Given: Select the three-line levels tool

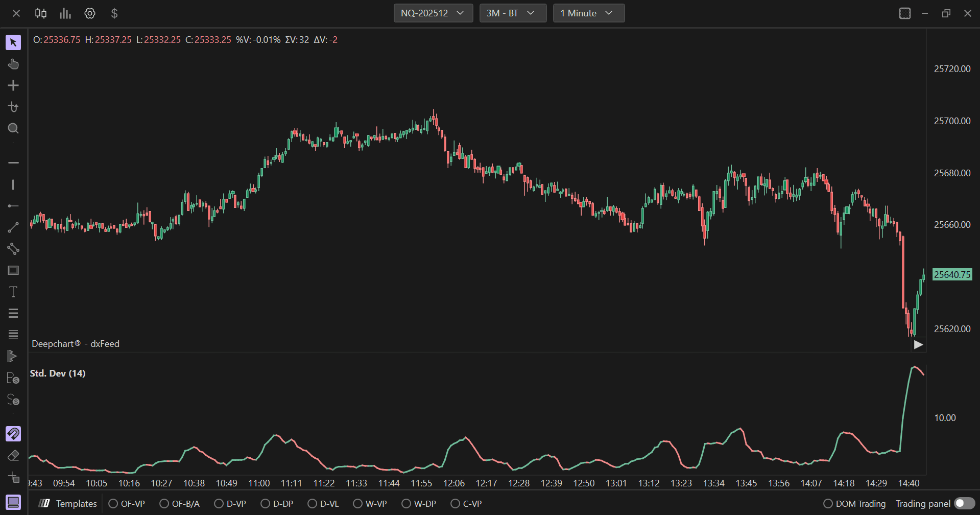Looking at the screenshot, I should pyautogui.click(x=13, y=313).
